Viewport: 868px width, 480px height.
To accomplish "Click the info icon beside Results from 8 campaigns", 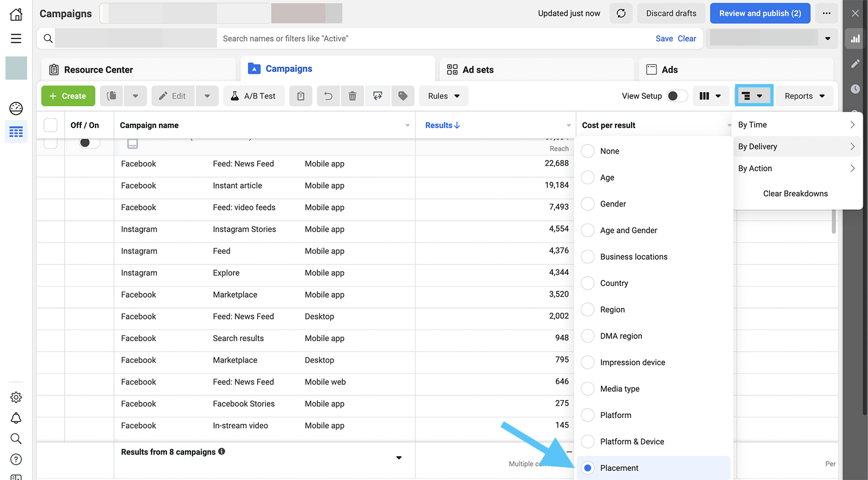I will 222,451.
